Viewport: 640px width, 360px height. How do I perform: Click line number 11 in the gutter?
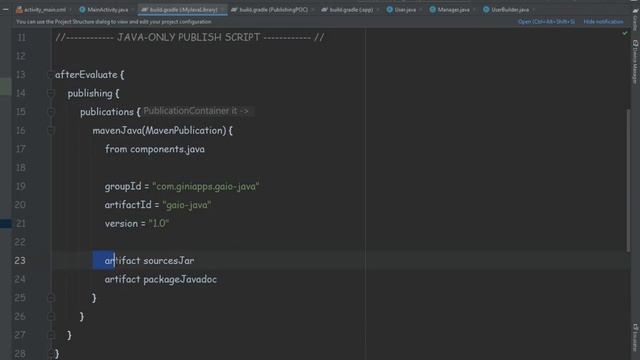tap(21, 38)
